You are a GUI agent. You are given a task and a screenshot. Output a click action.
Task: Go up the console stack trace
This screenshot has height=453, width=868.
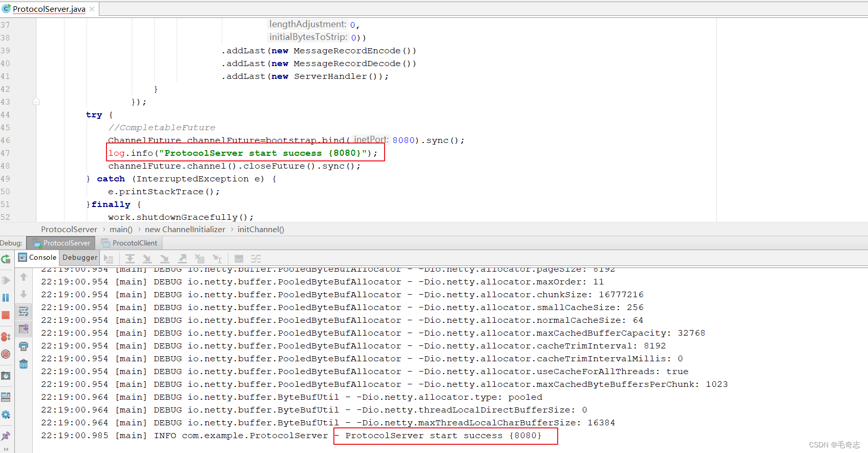[x=24, y=277]
